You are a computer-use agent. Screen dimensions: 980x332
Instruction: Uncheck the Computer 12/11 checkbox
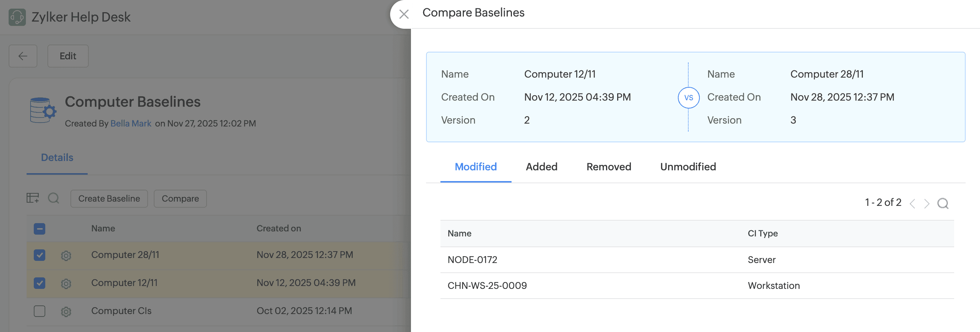click(x=40, y=283)
